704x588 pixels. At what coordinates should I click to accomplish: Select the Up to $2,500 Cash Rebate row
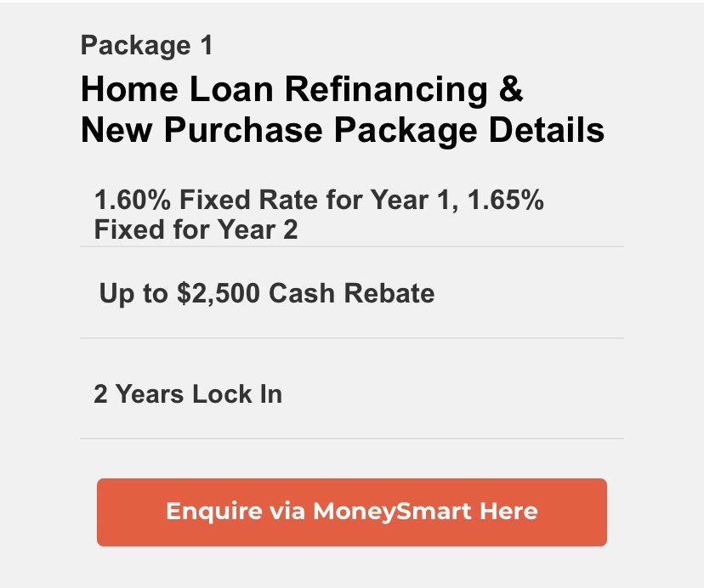coord(267,294)
